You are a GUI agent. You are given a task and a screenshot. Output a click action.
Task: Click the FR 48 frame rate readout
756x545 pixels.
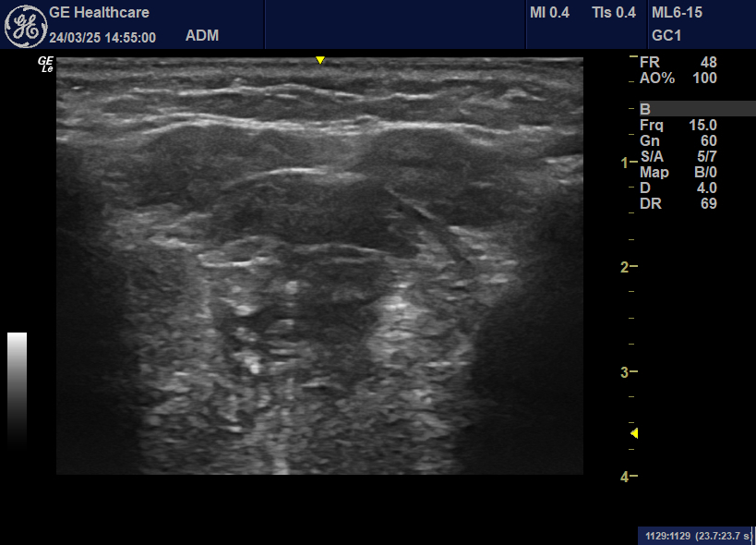point(677,63)
